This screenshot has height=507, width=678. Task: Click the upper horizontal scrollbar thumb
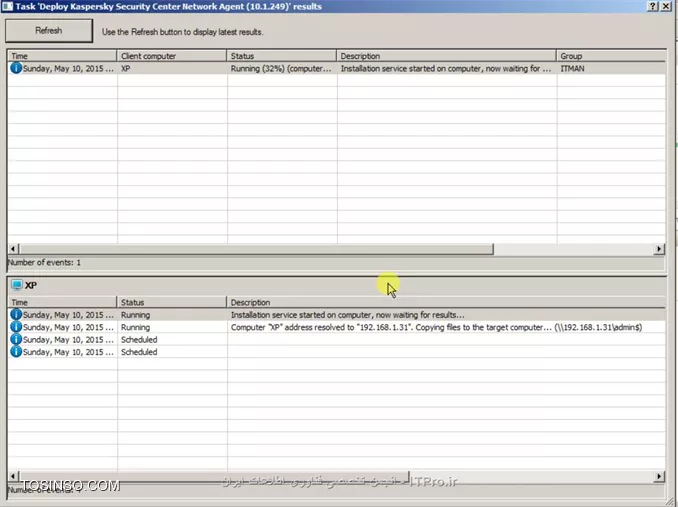(256, 249)
